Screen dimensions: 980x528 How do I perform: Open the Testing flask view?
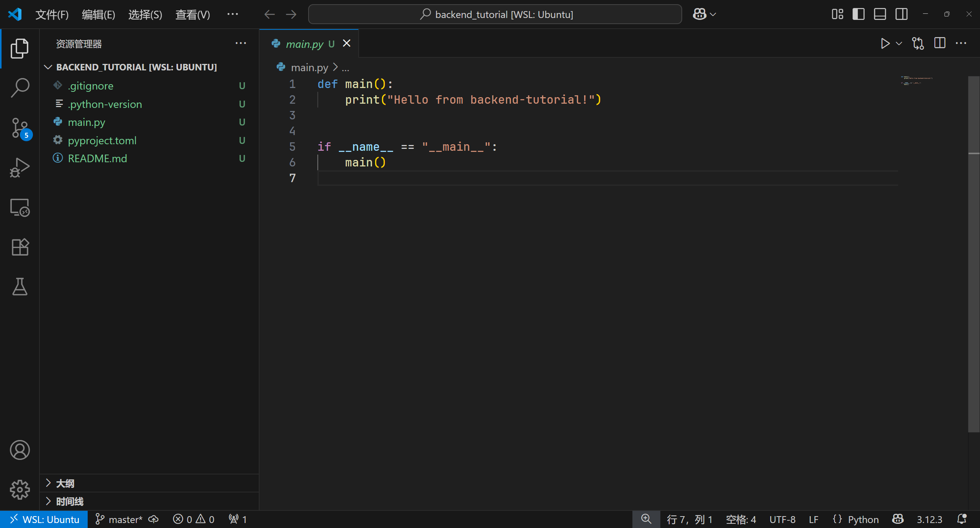(20, 287)
